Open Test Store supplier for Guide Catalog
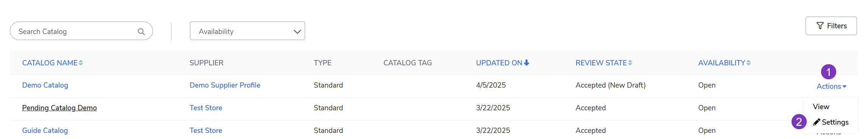 click(x=206, y=130)
